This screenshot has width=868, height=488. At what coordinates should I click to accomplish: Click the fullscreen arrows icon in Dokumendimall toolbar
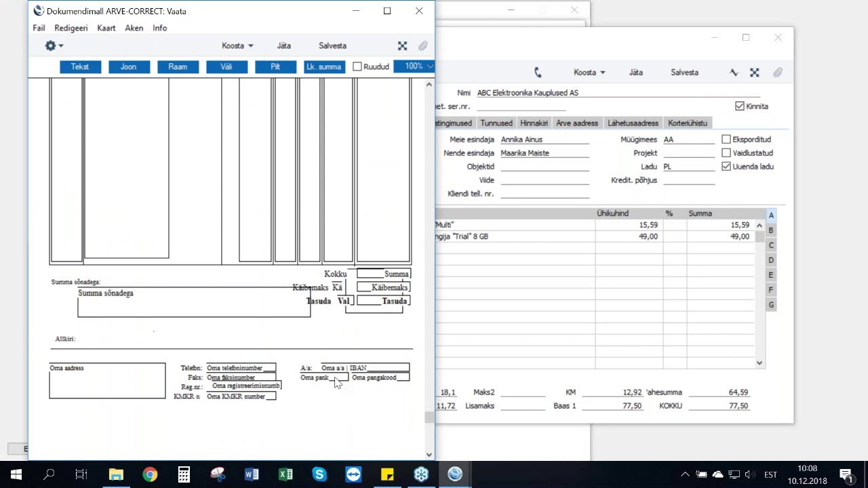click(x=402, y=45)
